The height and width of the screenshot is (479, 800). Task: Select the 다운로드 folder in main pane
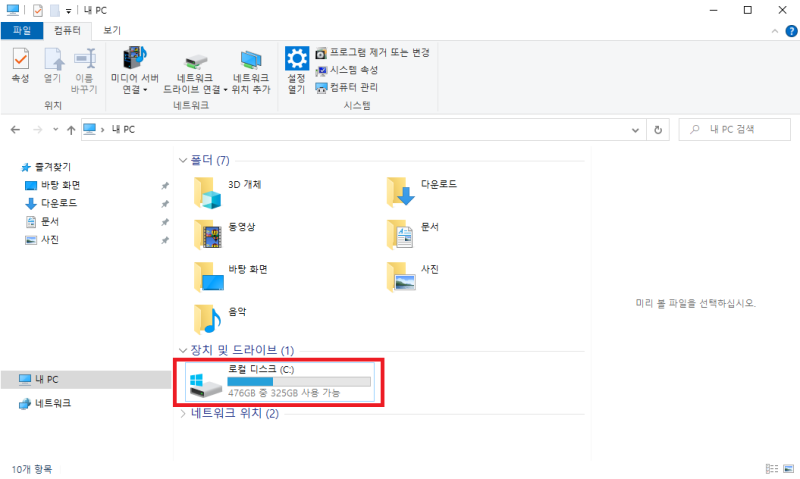pyautogui.click(x=421, y=192)
